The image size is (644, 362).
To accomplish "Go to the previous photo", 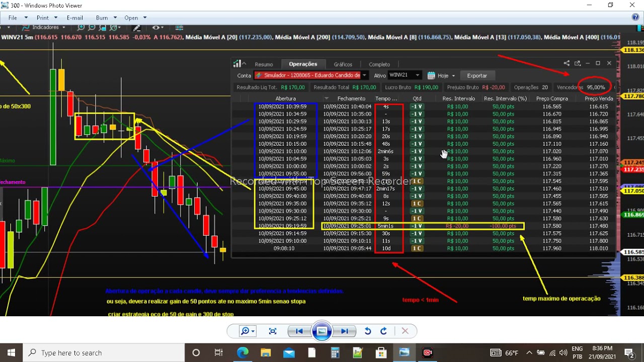I will 299,331.
